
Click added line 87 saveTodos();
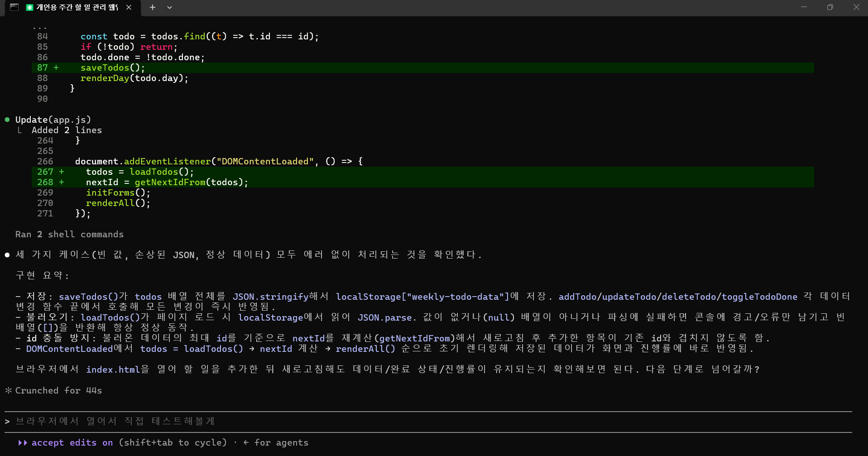pyautogui.click(x=422, y=67)
